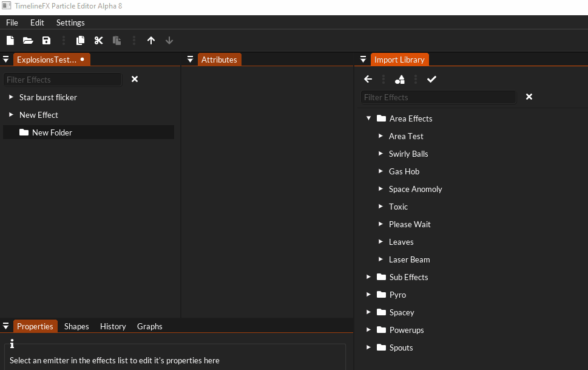Click the Move Up arrow icon
Screen dimensions: 588x370
(x=151, y=41)
